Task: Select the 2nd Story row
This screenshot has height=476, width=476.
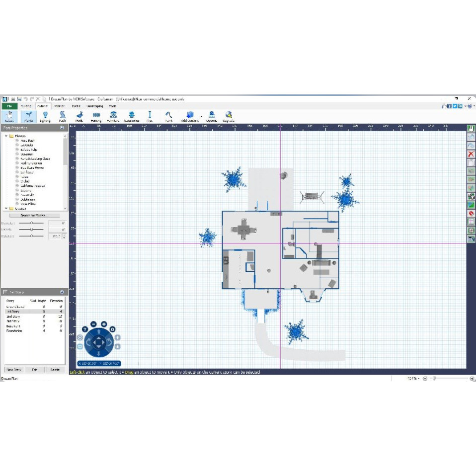Action: pyautogui.click(x=35, y=317)
